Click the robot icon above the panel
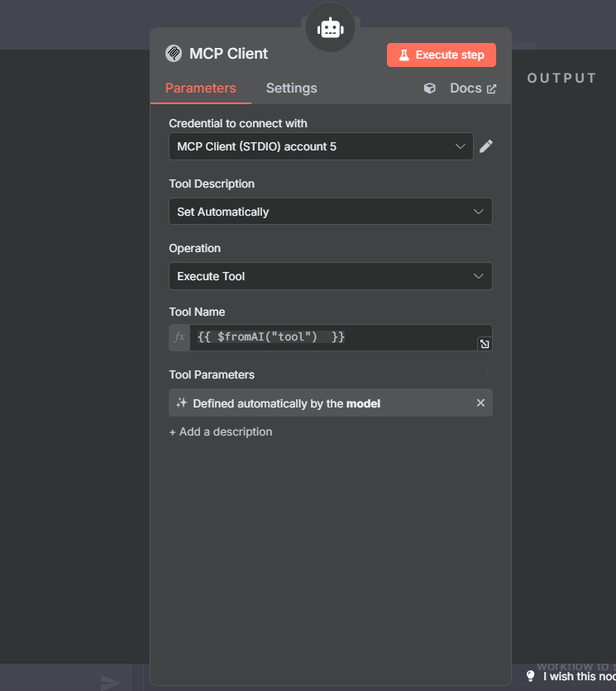The image size is (616, 691). (330, 26)
